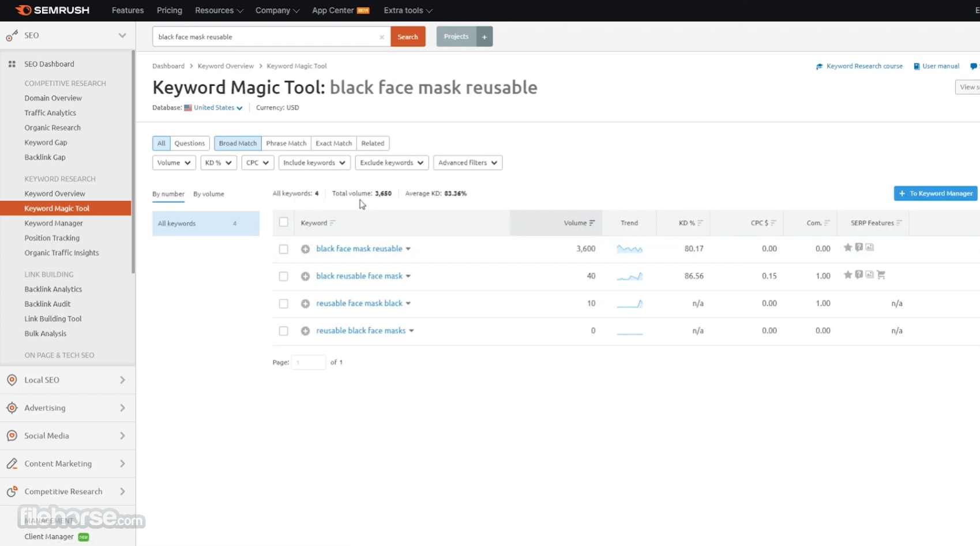The width and height of the screenshot is (980, 546).
Task: Click the SEO key icon in sidebar
Action: pos(12,36)
